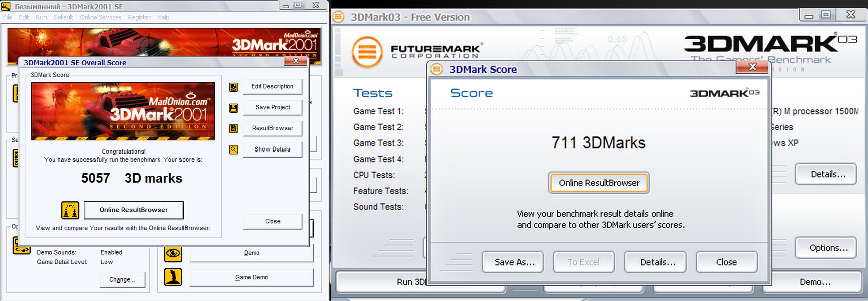The image size is (868, 301).
Task: Open the Help menu in 3DMark2001
Action: (x=163, y=17)
